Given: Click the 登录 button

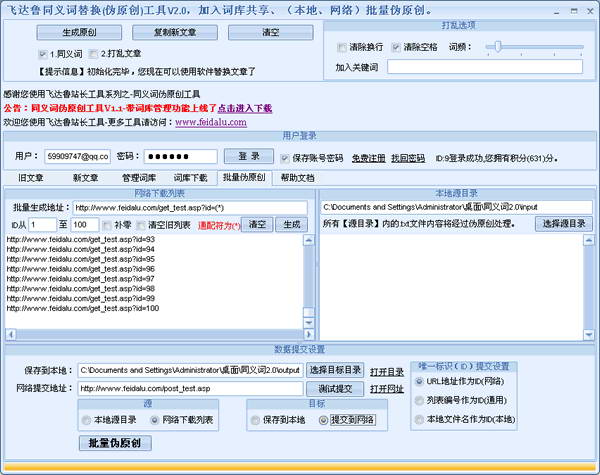Looking at the screenshot, I should pyautogui.click(x=249, y=156).
